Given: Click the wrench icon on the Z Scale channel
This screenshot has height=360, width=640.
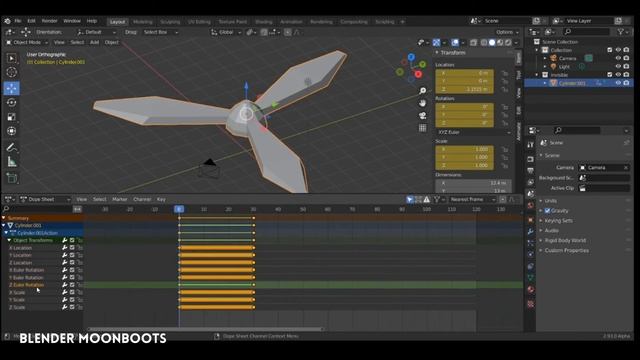Looking at the screenshot, I should tap(64, 307).
